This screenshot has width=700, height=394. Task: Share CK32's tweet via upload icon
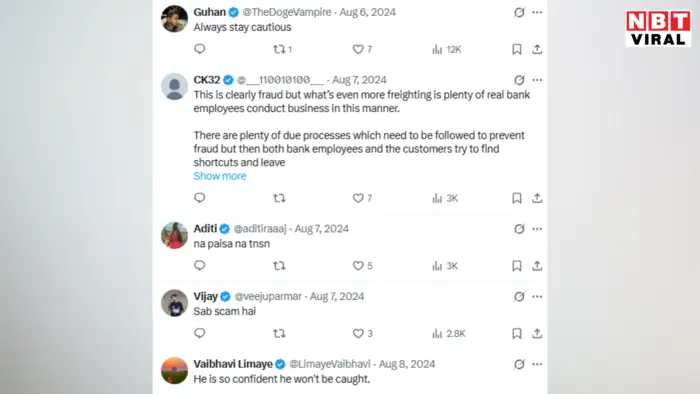[537, 198]
